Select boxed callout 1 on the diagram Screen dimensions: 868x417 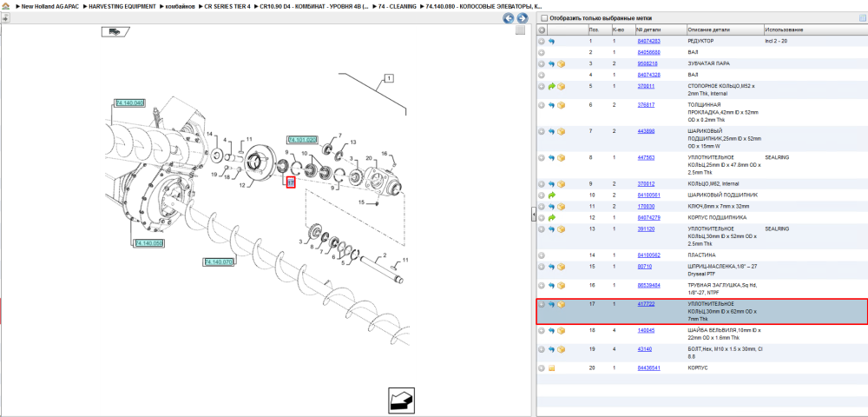[389, 79]
